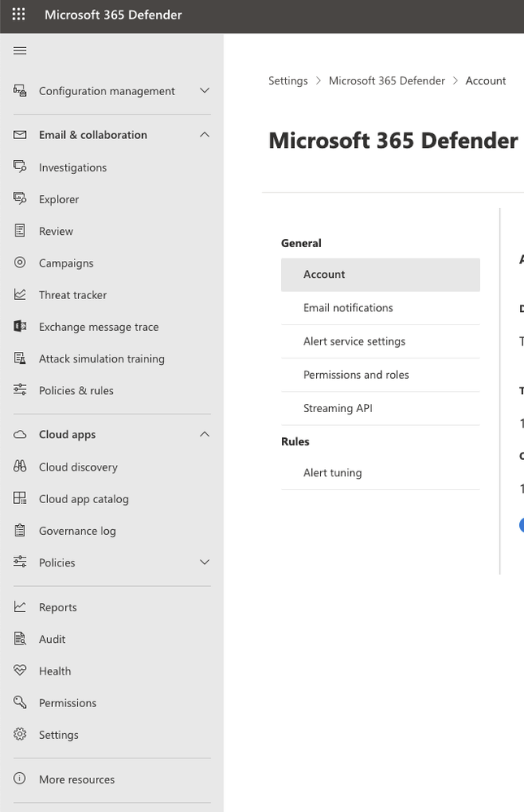This screenshot has height=812, width=524.
Task: Collapse the navigation hamburger menu
Action: point(20,51)
